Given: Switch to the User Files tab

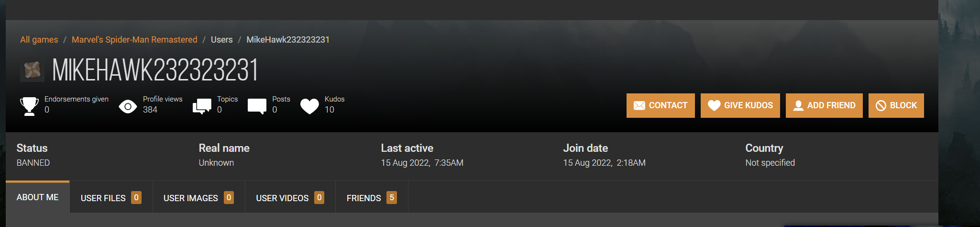Looking at the screenshot, I should [111, 197].
